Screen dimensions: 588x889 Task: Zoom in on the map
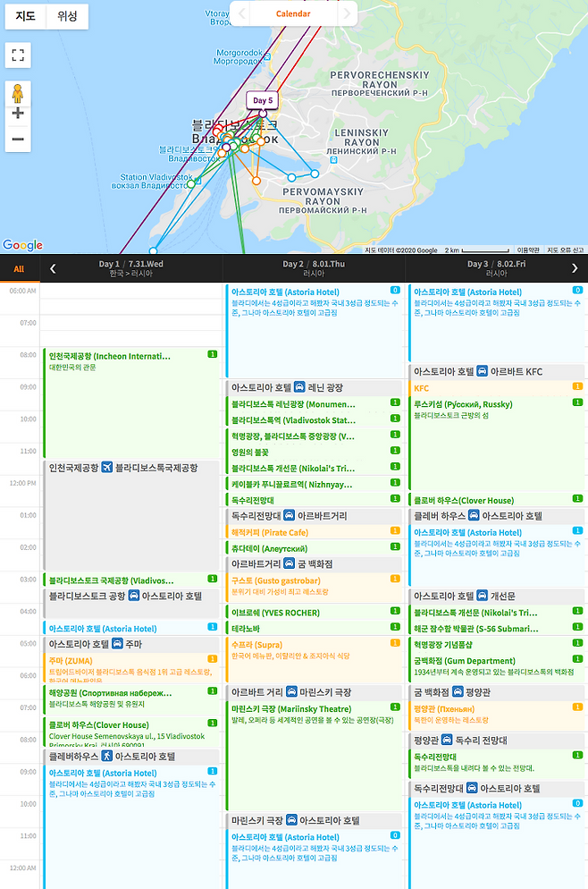click(x=18, y=114)
